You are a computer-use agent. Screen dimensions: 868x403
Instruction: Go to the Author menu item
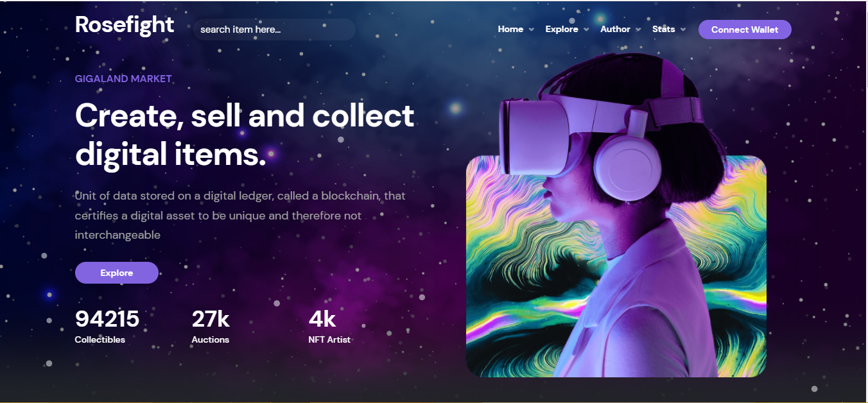pyautogui.click(x=615, y=29)
